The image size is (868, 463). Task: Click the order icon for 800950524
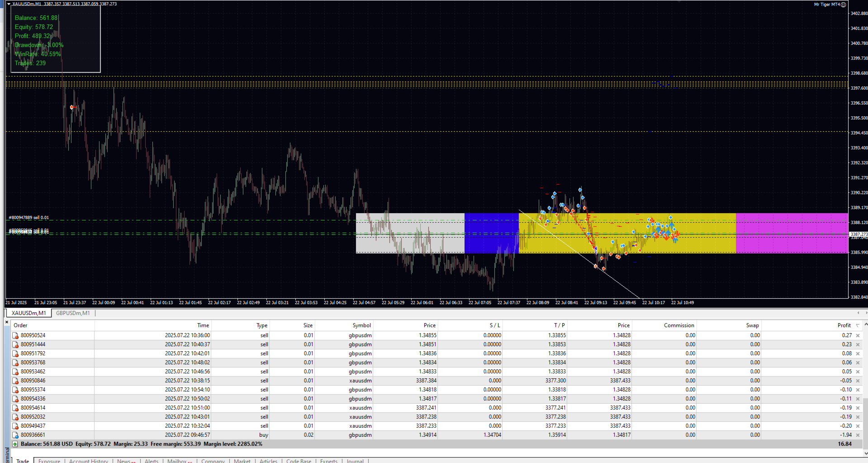pos(15,335)
